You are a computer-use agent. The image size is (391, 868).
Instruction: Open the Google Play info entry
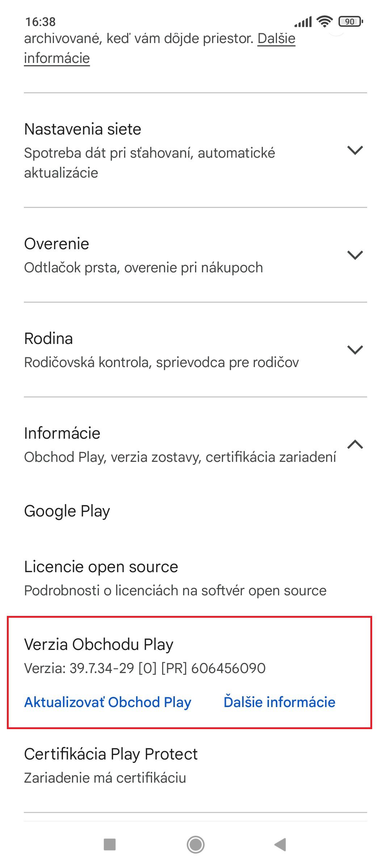(x=195, y=511)
